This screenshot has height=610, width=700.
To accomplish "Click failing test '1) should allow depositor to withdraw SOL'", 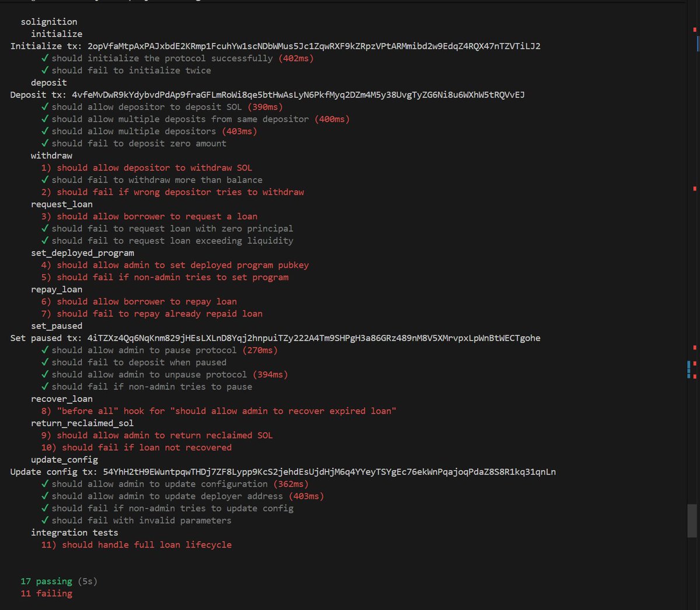I will (x=146, y=168).
